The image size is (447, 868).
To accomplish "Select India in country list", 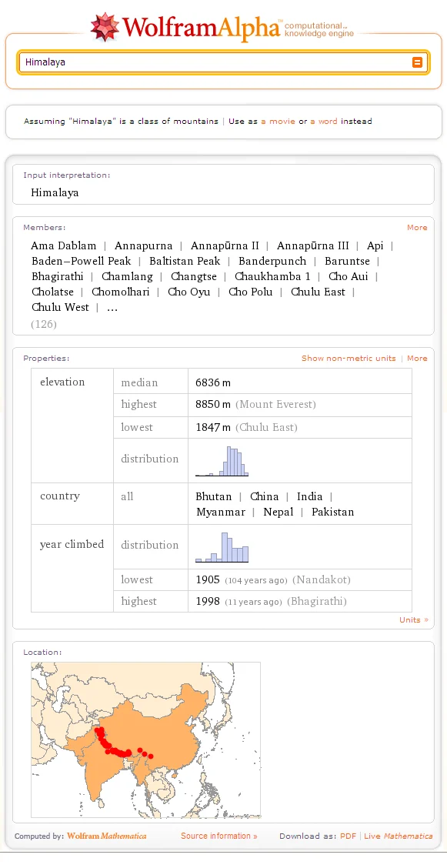I will (x=309, y=496).
